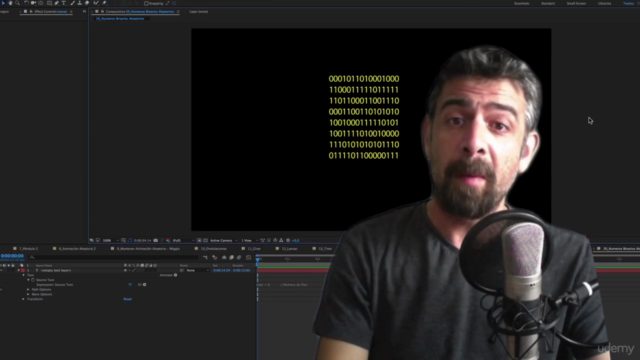This screenshot has width=640, height=360.
Task: Click the show channel color icon
Action: (x=167, y=240)
